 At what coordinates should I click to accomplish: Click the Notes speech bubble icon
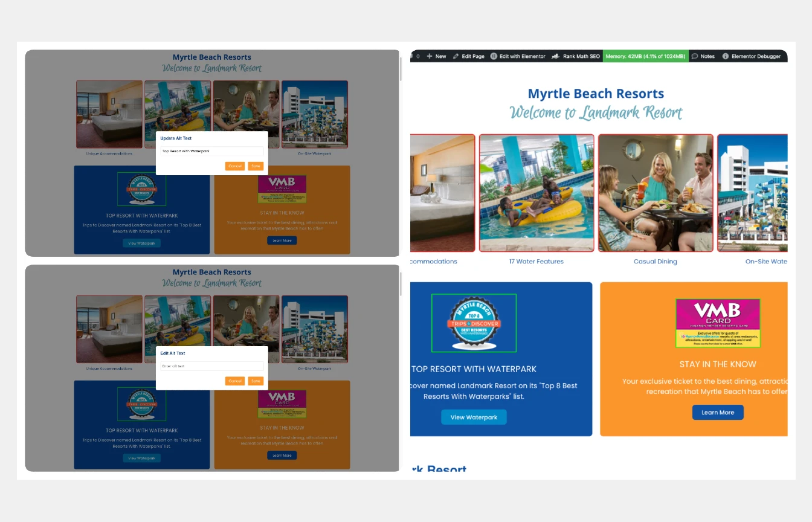tap(695, 56)
